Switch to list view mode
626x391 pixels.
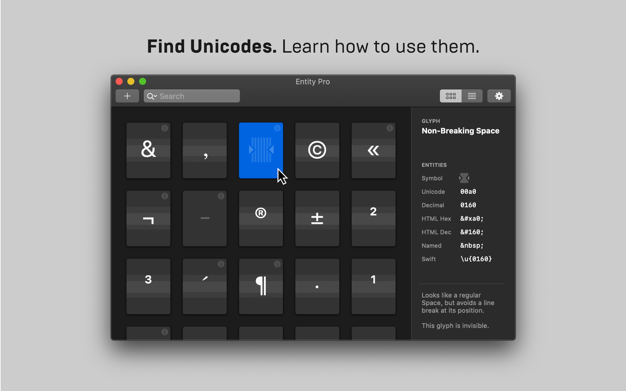coord(472,96)
